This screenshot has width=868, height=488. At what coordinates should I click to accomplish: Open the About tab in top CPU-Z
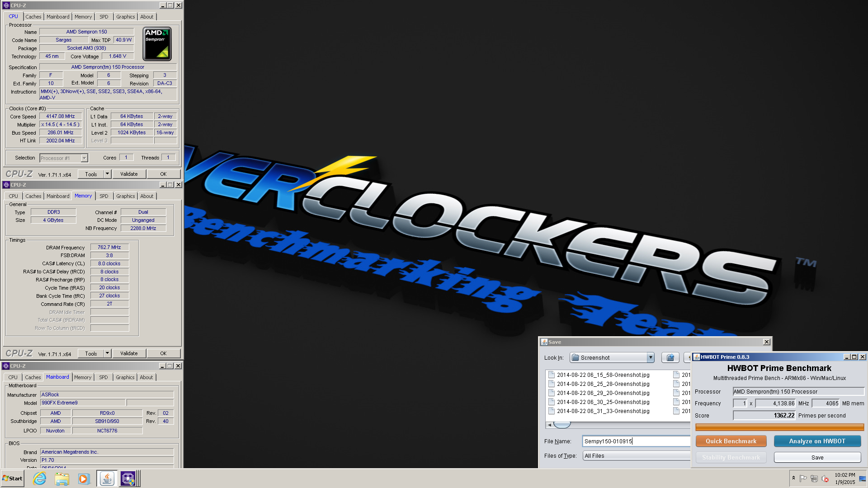coord(146,17)
